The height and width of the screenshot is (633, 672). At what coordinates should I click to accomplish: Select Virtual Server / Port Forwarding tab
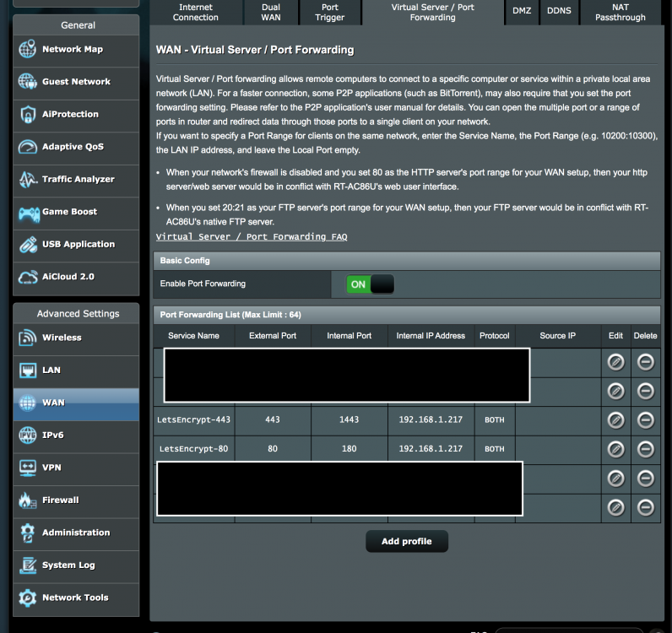coord(432,13)
